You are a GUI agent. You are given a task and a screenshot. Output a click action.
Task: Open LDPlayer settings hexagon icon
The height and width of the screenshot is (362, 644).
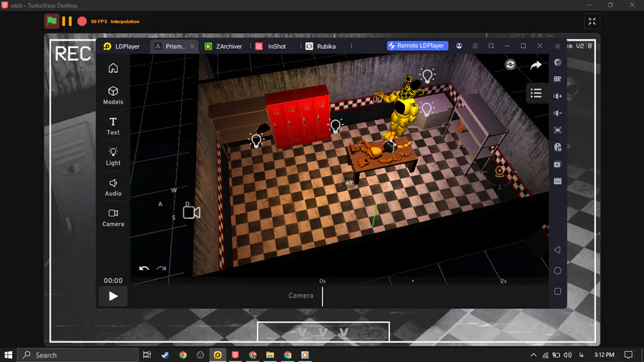(x=557, y=62)
